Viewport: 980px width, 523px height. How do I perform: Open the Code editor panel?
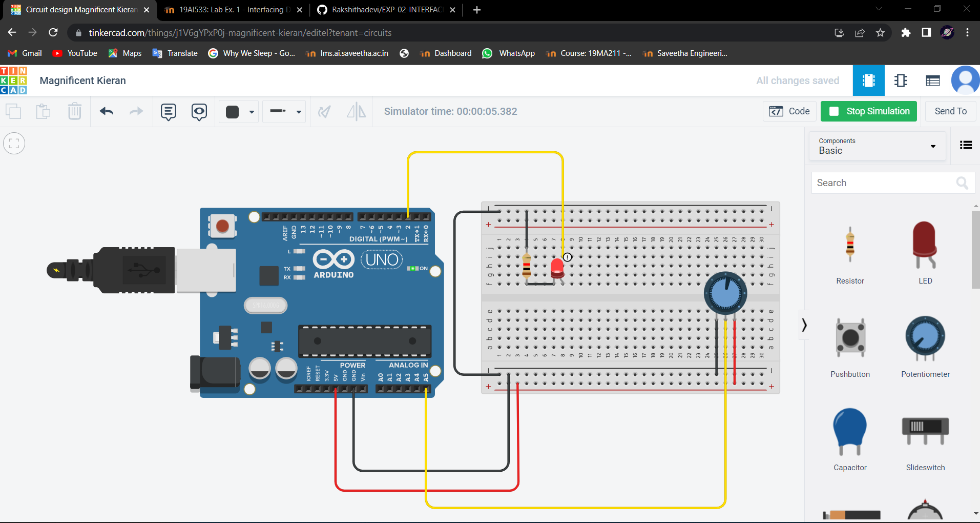click(x=789, y=111)
